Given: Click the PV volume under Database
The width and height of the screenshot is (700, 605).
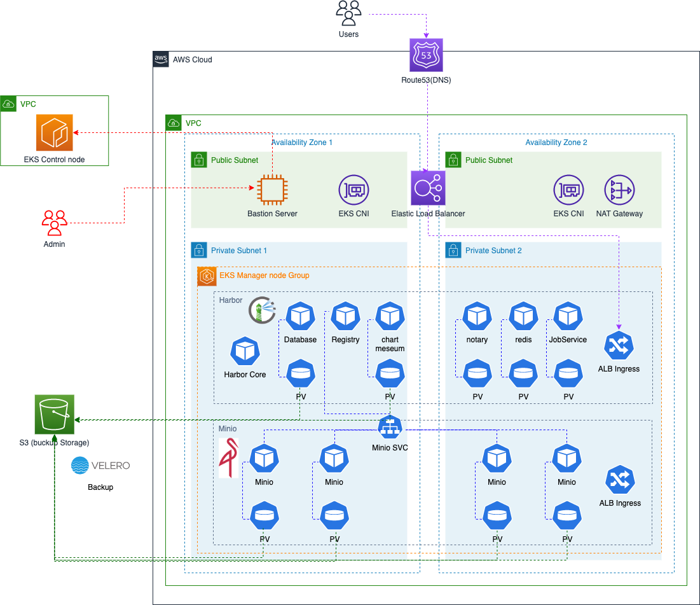Looking at the screenshot, I should pos(301,373).
